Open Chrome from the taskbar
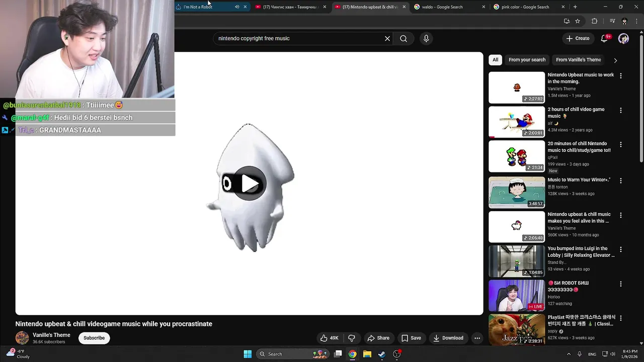The width and height of the screenshot is (644, 362). [353, 354]
